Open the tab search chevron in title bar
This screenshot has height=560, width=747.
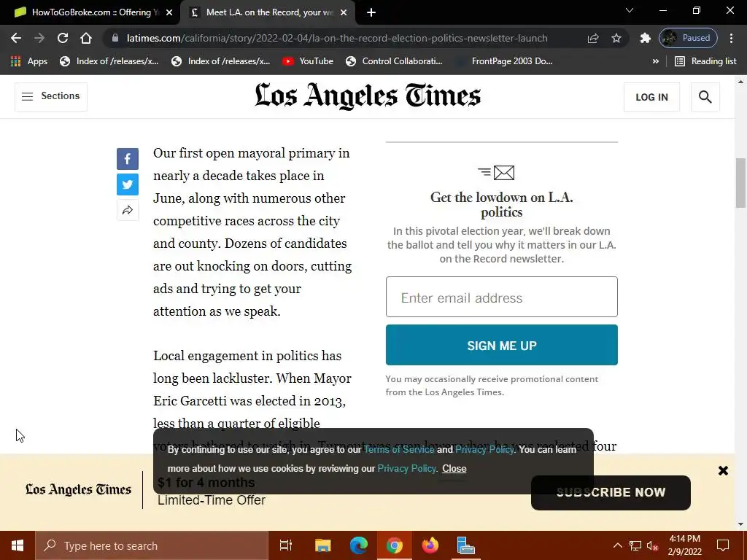click(630, 10)
